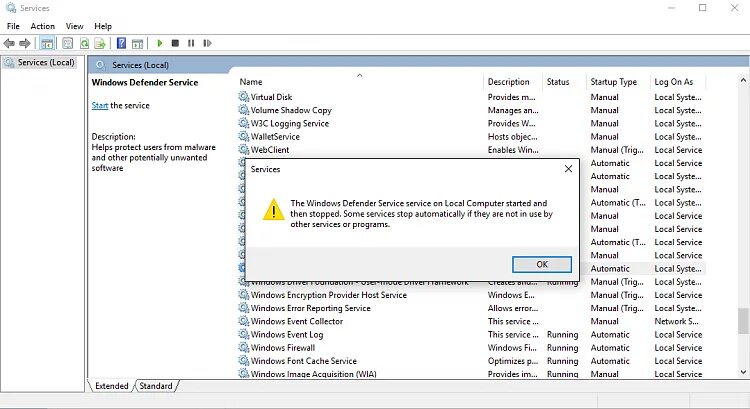Select the gear icon beside Windows Encryption Provider Host Service
Viewport: 750px width, 409px height.
[x=244, y=295]
